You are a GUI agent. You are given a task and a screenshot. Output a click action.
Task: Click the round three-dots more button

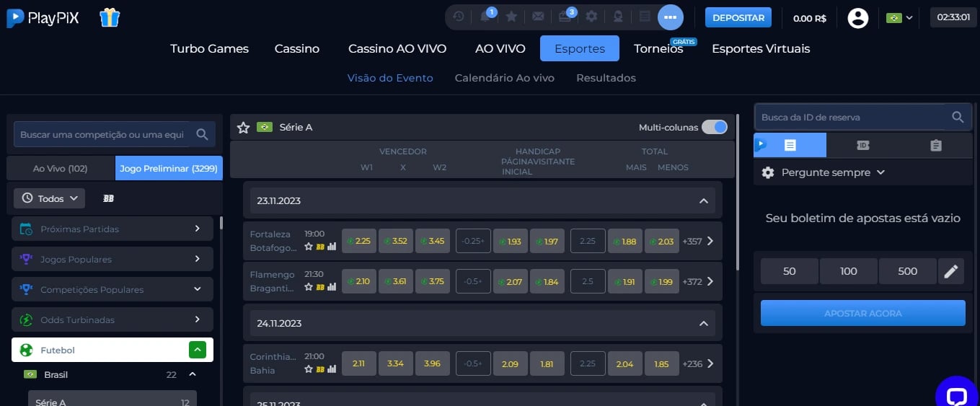point(671,17)
